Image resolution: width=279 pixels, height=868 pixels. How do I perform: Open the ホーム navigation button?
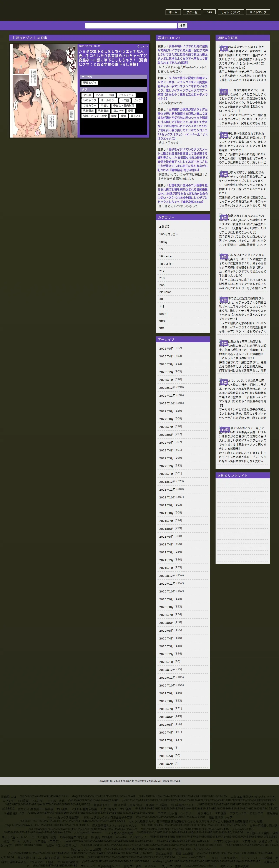click(173, 12)
